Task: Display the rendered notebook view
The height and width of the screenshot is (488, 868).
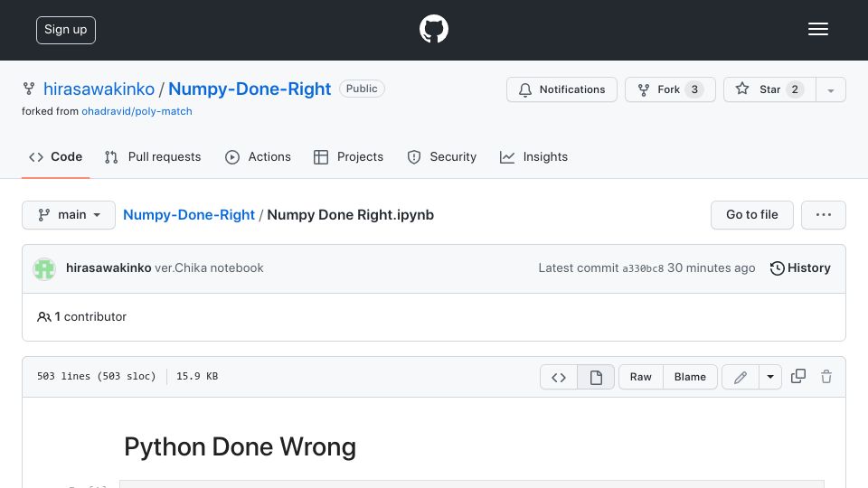Action: click(x=596, y=377)
